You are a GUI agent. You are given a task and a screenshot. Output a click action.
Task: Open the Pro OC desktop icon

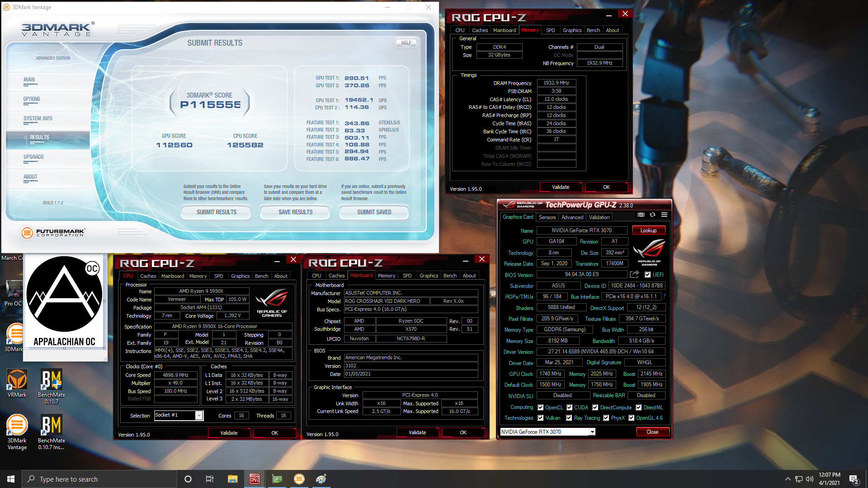click(x=13, y=294)
